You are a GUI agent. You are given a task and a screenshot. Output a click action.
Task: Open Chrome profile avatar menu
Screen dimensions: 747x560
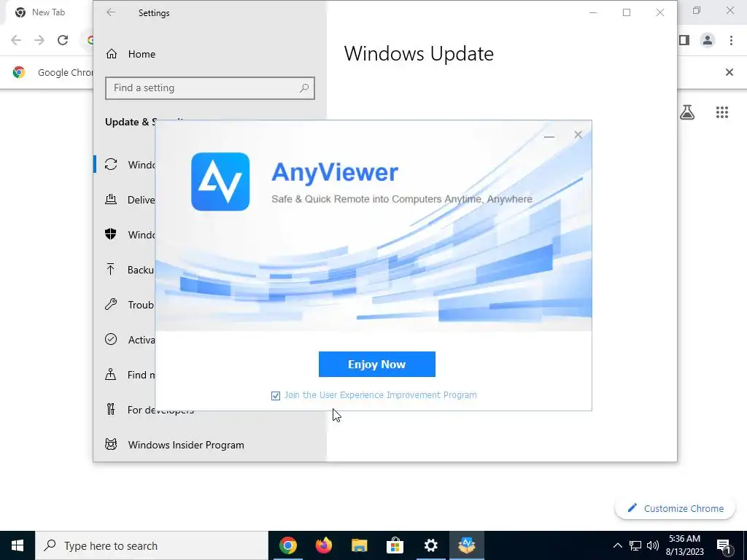(x=708, y=40)
